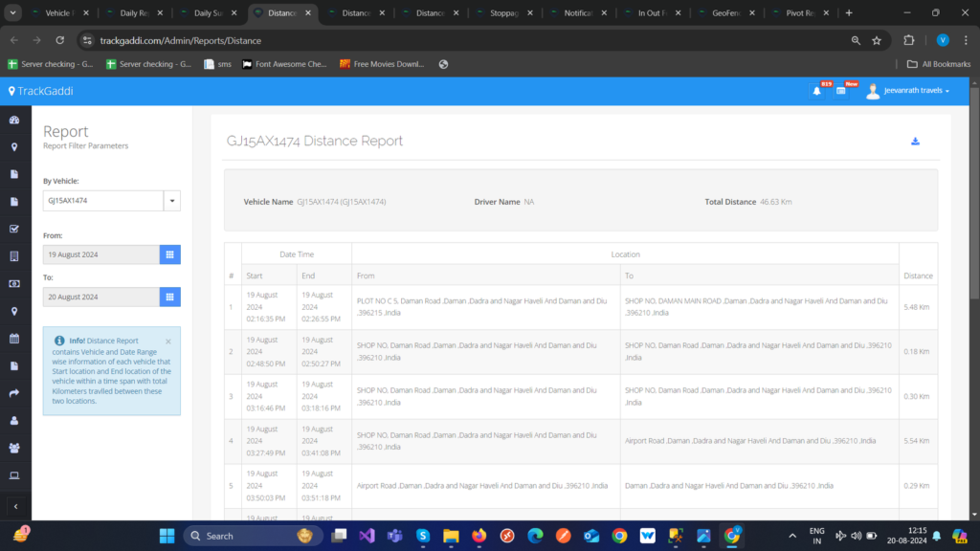
Task: Click the From date field 19 August 2024
Action: [x=101, y=254]
